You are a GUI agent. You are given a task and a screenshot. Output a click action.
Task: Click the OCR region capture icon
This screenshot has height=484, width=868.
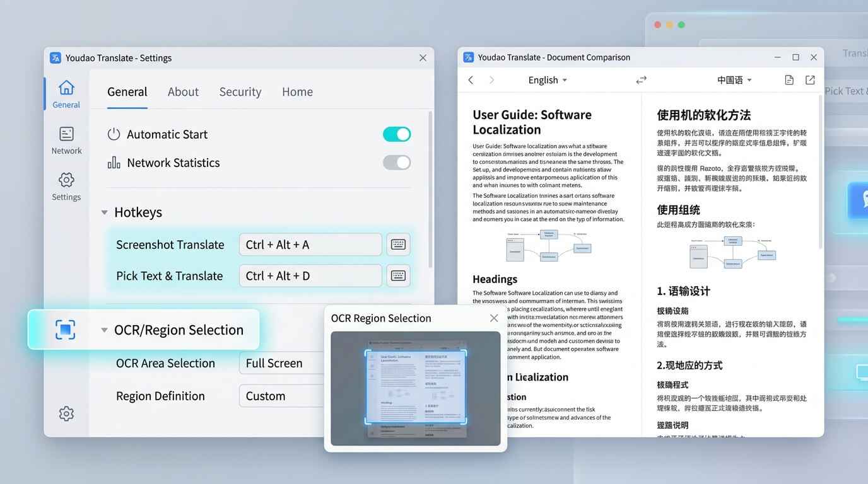[65, 330]
